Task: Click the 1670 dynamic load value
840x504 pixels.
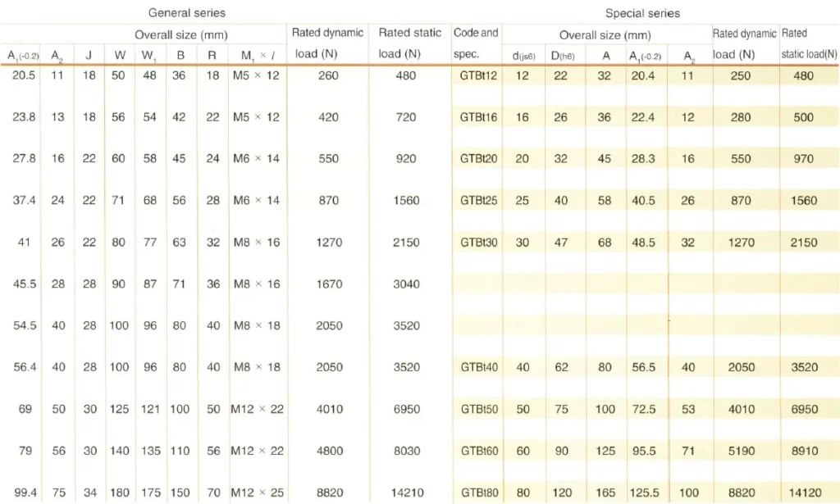Action: point(328,284)
